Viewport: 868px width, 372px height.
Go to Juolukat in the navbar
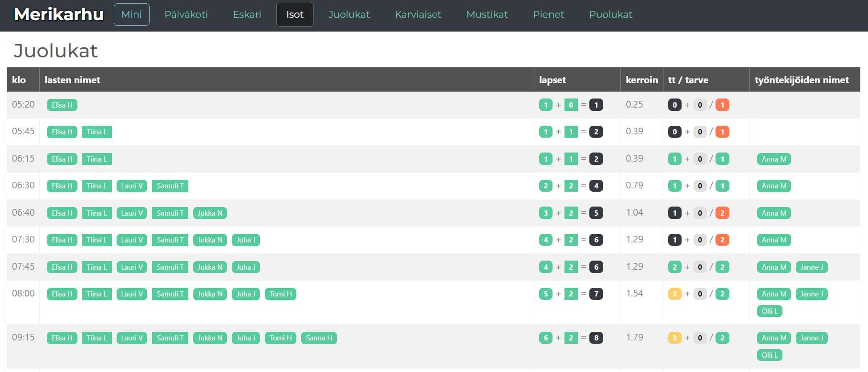(348, 15)
